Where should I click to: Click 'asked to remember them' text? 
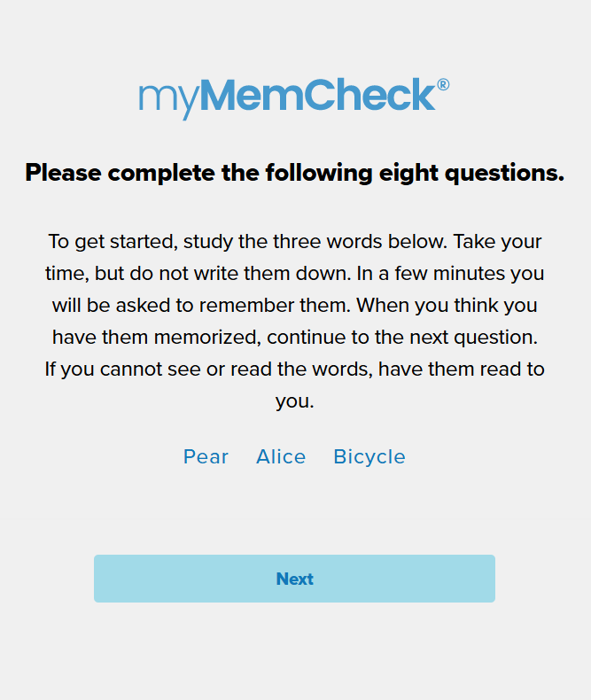click(x=233, y=306)
